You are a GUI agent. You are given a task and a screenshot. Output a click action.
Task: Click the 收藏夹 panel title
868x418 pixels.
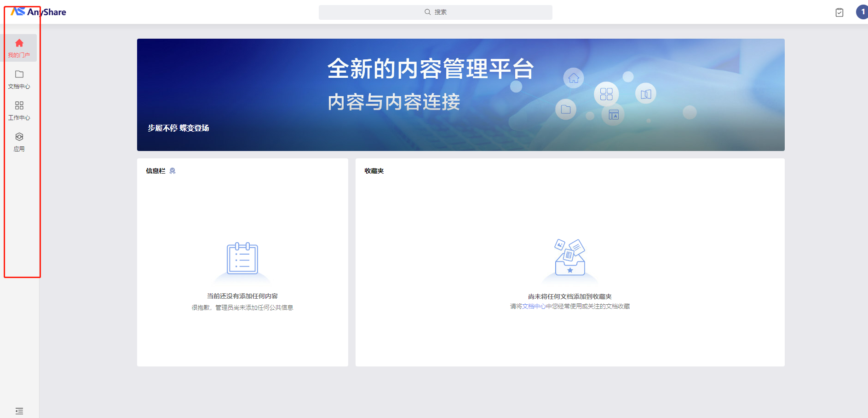click(374, 171)
